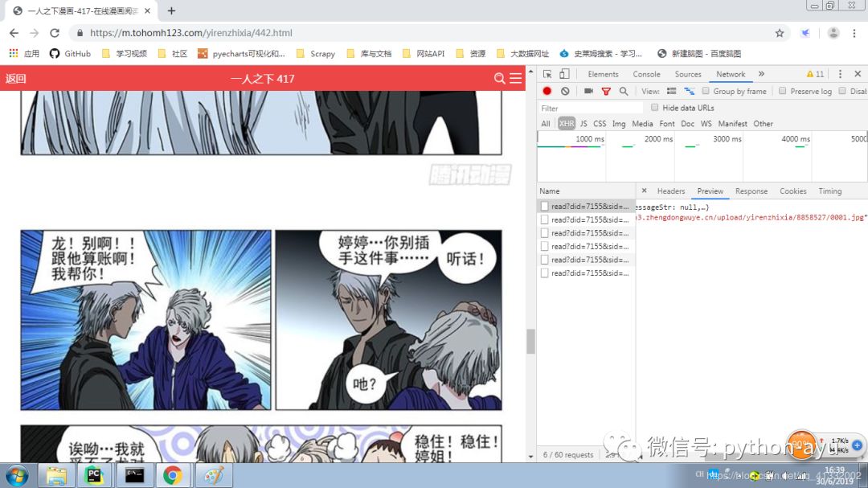Open network search with magnifier icon
The width and height of the screenshot is (868, 488).
(624, 91)
